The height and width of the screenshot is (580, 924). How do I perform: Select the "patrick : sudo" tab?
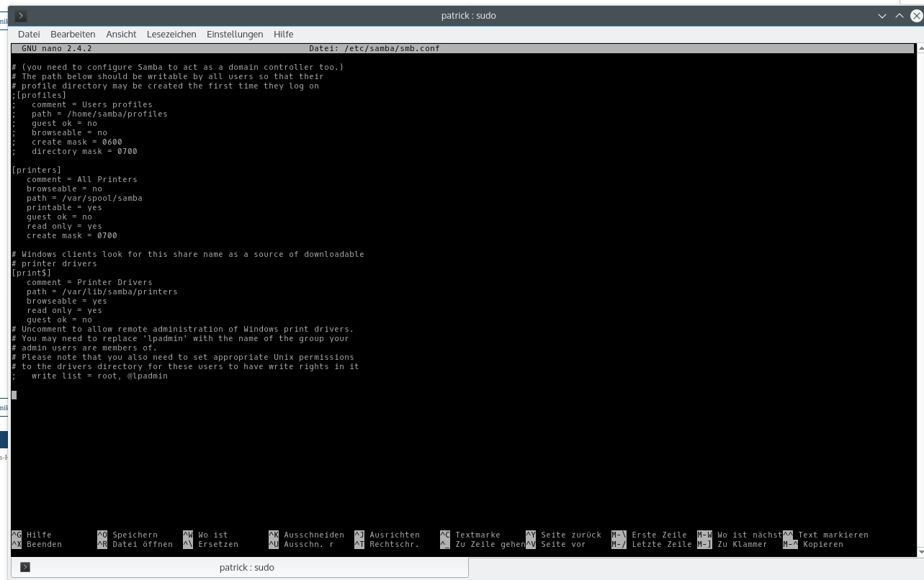coord(246,568)
